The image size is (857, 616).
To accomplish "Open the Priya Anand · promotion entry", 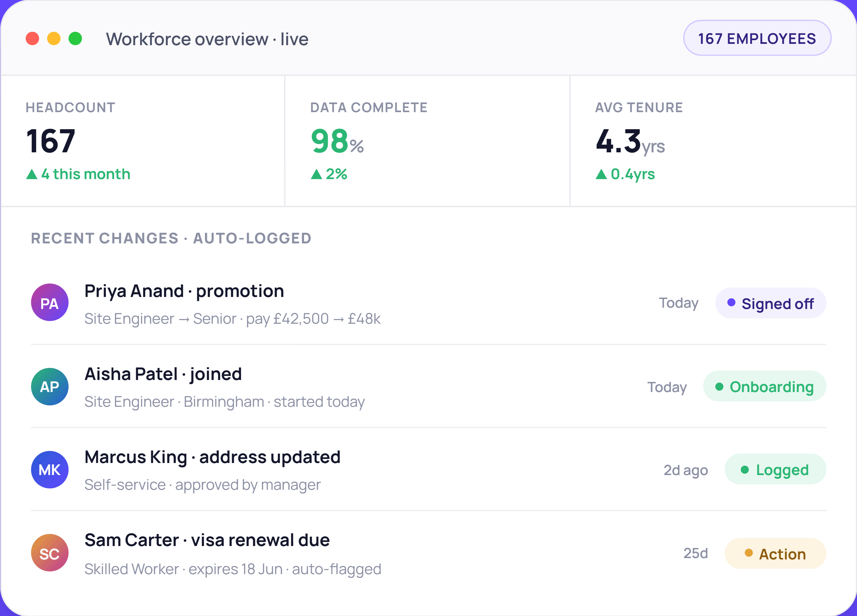I will [184, 291].
